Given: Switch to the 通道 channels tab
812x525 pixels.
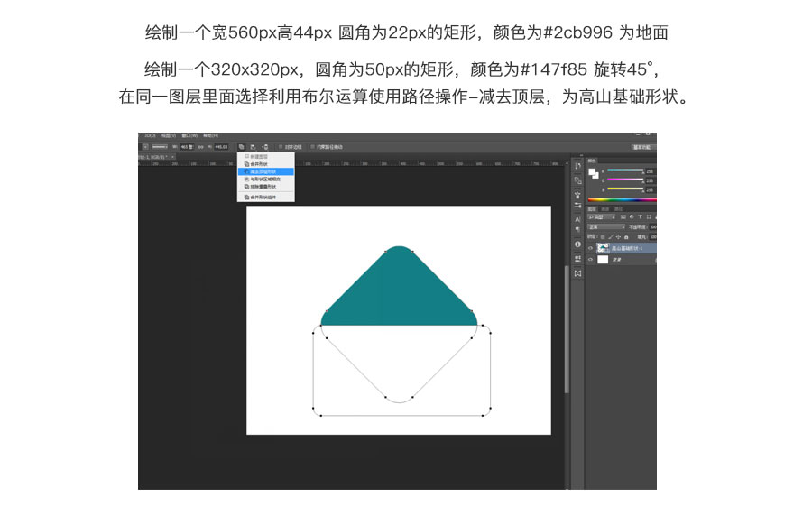Looking at the screenshot, I should coord(604,208).
